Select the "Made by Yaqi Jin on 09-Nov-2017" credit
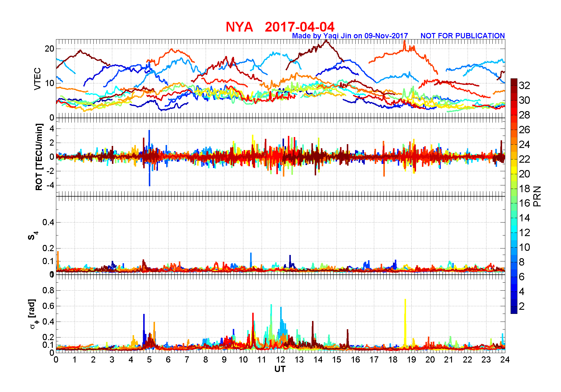 tap(350, 36)
